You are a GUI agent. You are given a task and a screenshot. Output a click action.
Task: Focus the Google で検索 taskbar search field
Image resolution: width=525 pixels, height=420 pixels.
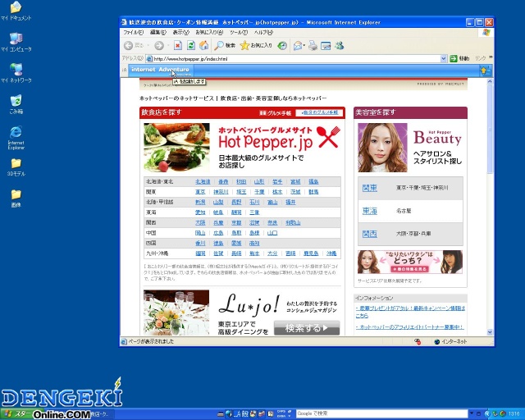click(x=382, y=413)
